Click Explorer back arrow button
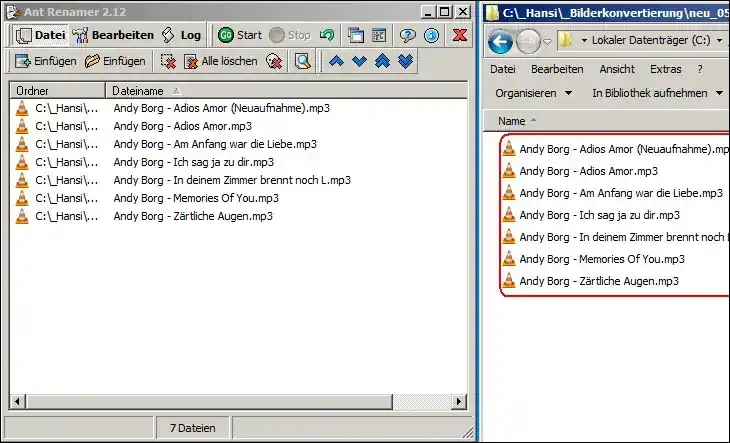The height and width of the screenshot is (443, 730). 500,42
